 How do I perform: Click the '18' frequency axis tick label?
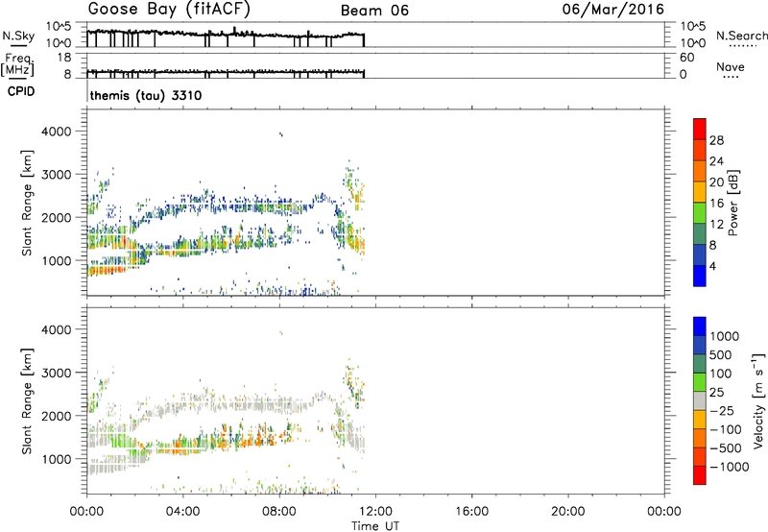[64, 58]
